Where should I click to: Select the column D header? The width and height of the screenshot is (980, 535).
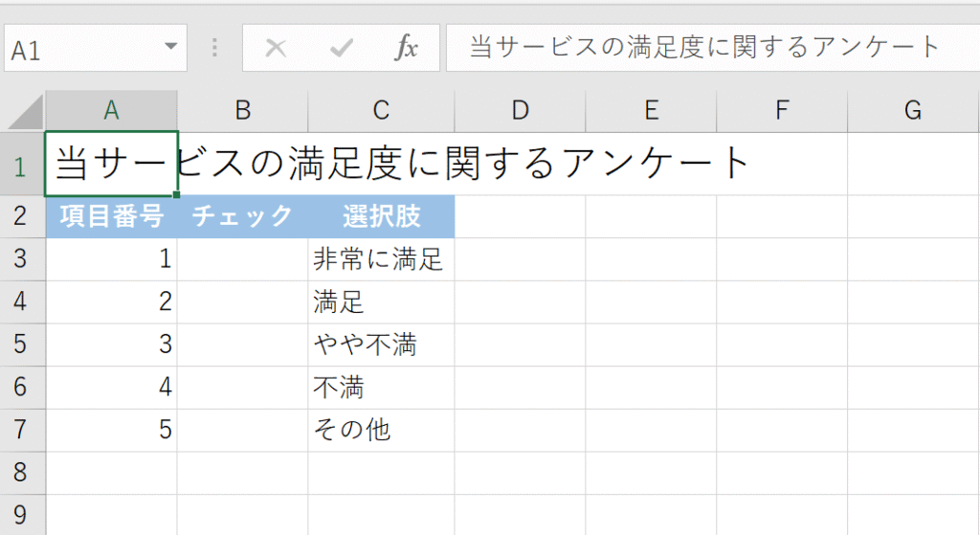[520, 111]
